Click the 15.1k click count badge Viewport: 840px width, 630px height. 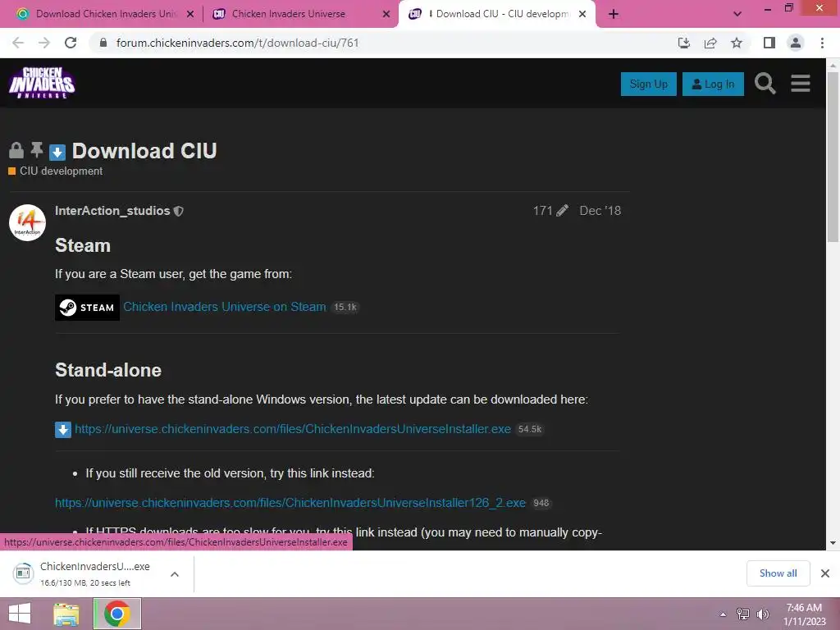point(345,308)
